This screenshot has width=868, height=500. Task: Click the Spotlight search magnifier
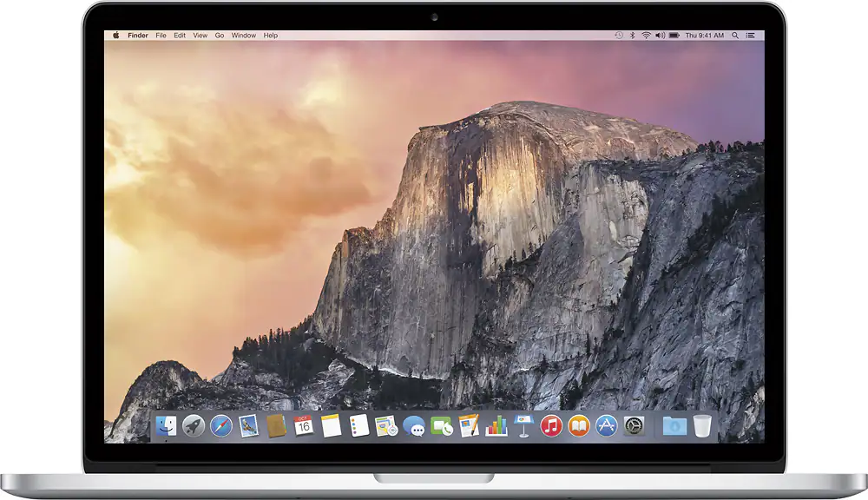coord(734,36)
